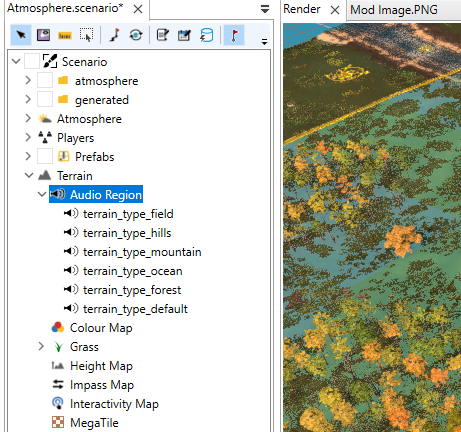Click the Terrain mountain icon
The image size is (461, 432).
pos(45,175)
